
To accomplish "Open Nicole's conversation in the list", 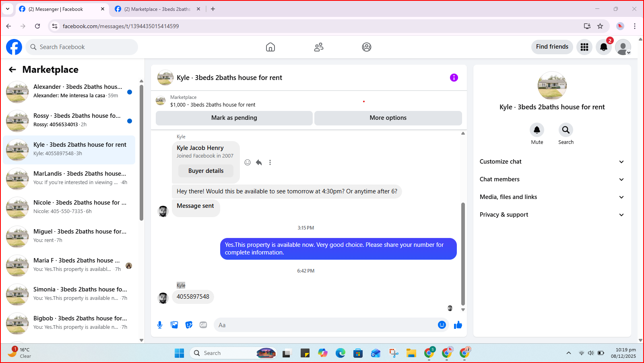I will tap(69, 208).
